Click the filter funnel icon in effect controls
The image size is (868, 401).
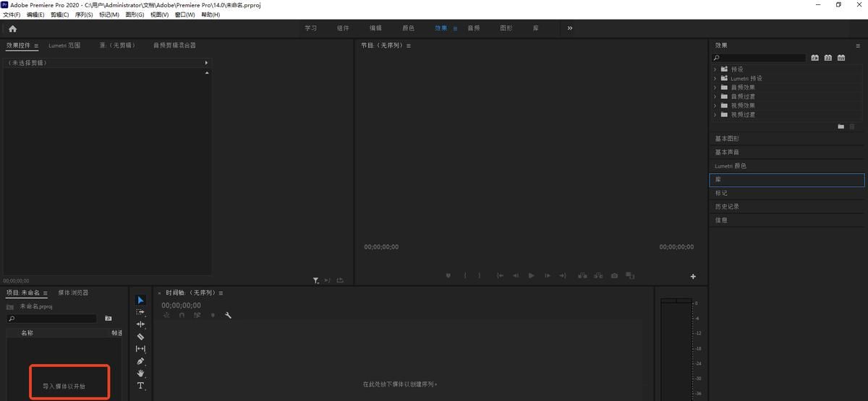[315, 280]
